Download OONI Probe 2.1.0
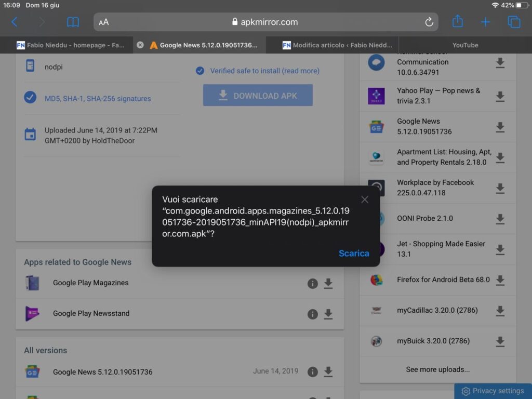The image size is (532, 399). coord(500,219)
